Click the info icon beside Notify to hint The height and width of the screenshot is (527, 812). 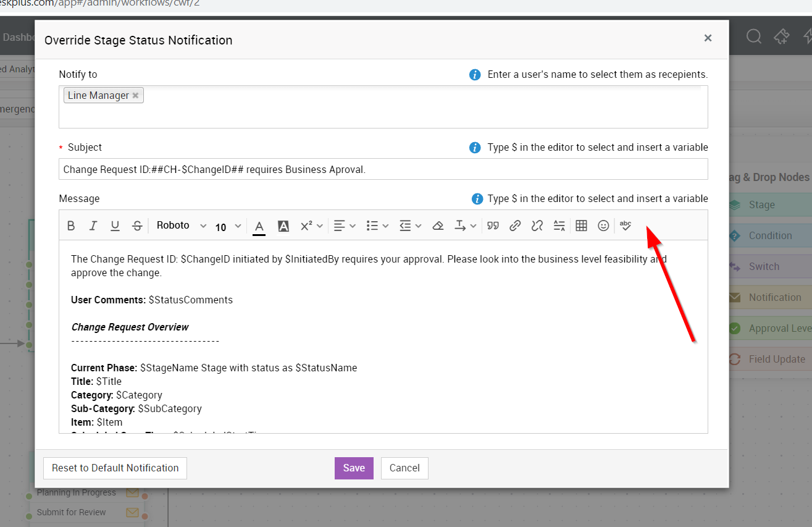pyautogui.click(x=475, y=75)
